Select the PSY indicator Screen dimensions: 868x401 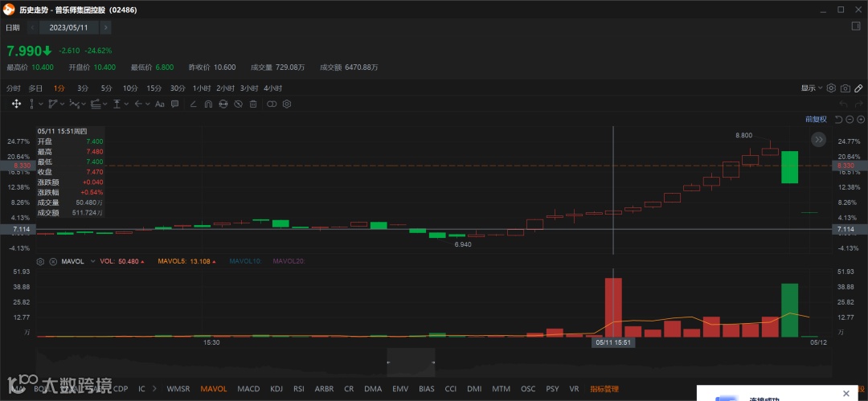(x=552, y=389)
